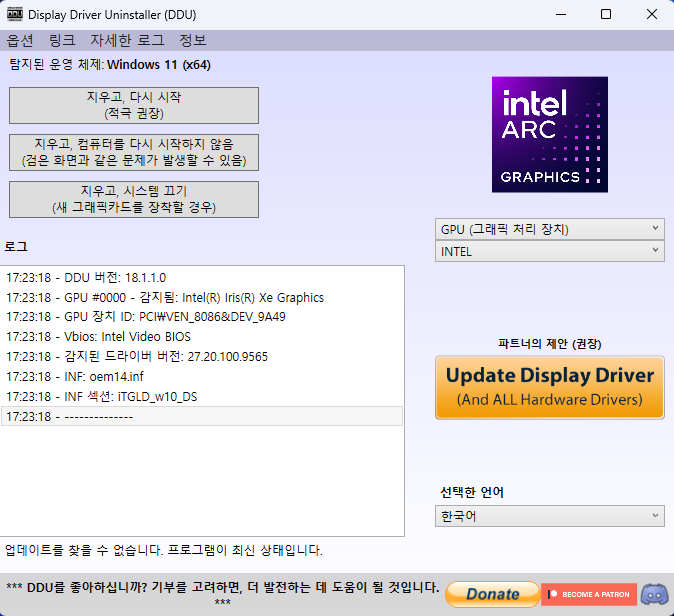Minimize the DDU window
674x616 pixels.
(x=561, y=15)
